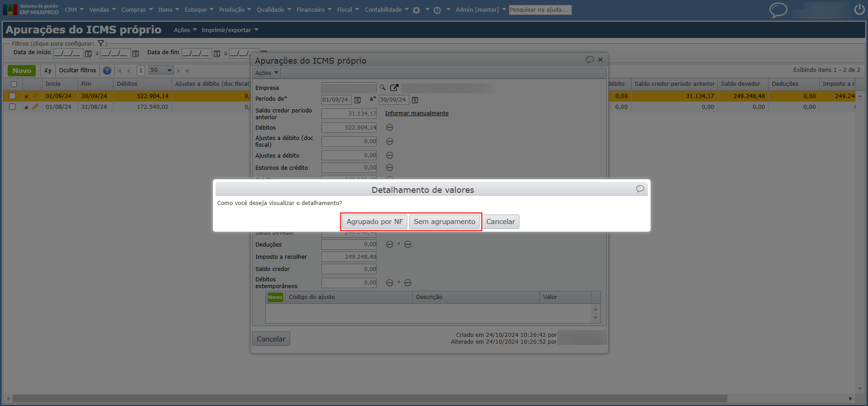Open calendar for Período end date 30/09/24
Image resolution: width=868 pixels, height=406 pixels.
point(415,100)
